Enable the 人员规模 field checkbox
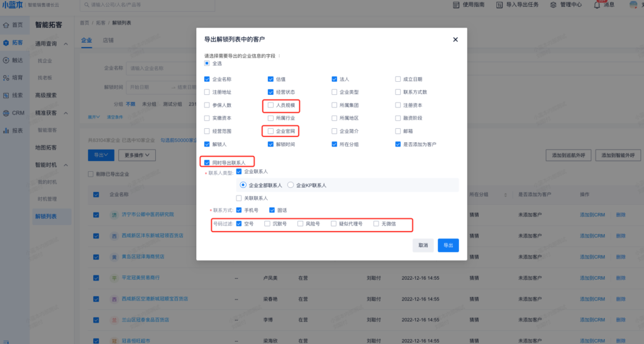Screen dimensions: 644x344 270,106
